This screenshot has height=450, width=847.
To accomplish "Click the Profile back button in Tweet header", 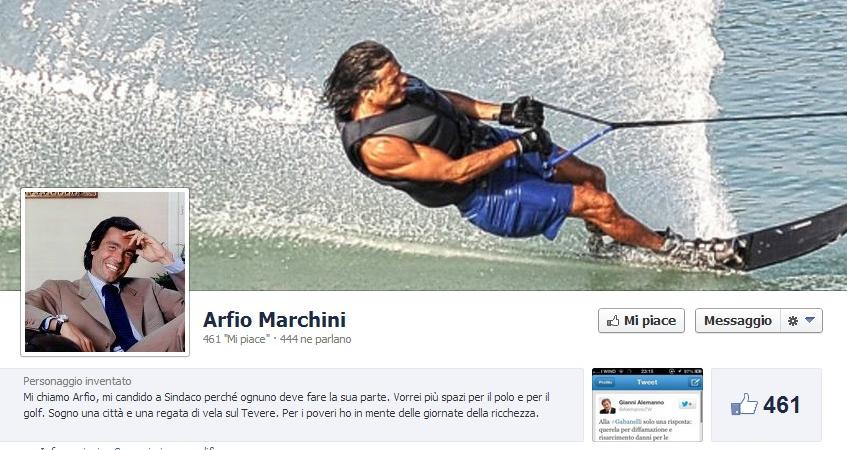I will (605, 382).
